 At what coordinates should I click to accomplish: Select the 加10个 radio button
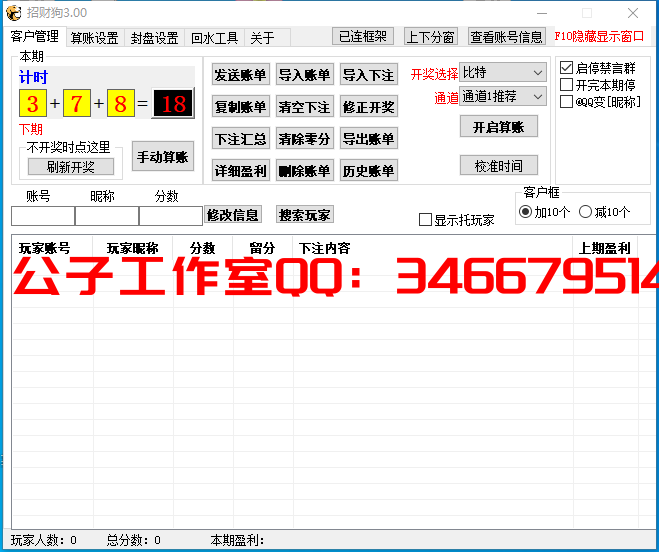click(525, 211)
